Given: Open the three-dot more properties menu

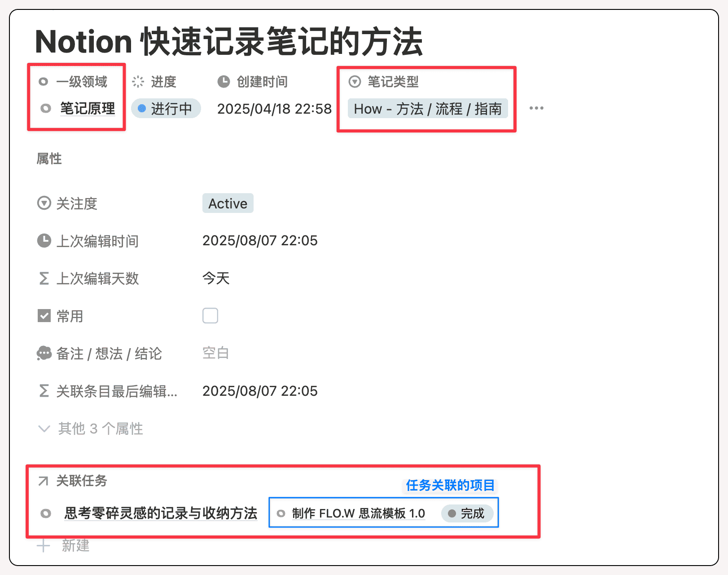Looking at the screenshot, I should [x=536, y=108].
